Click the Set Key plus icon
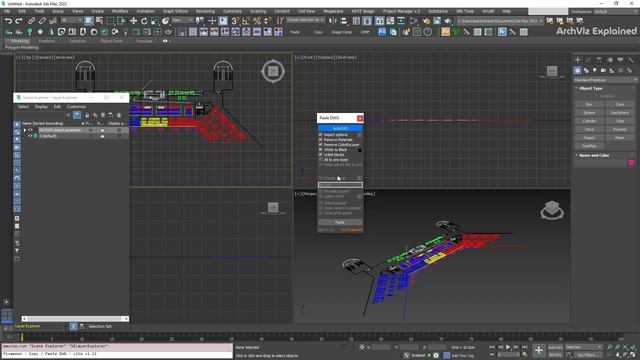This screenshot has width=640, height=360. point(539,350)
